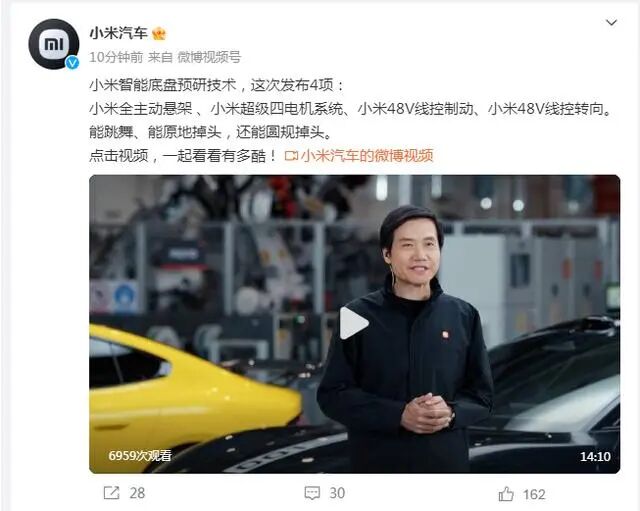The height and width of the screenshot is (511, 640).
Task: Open the 小米汽车的微博视频 link
Action: tap(367, 156)
